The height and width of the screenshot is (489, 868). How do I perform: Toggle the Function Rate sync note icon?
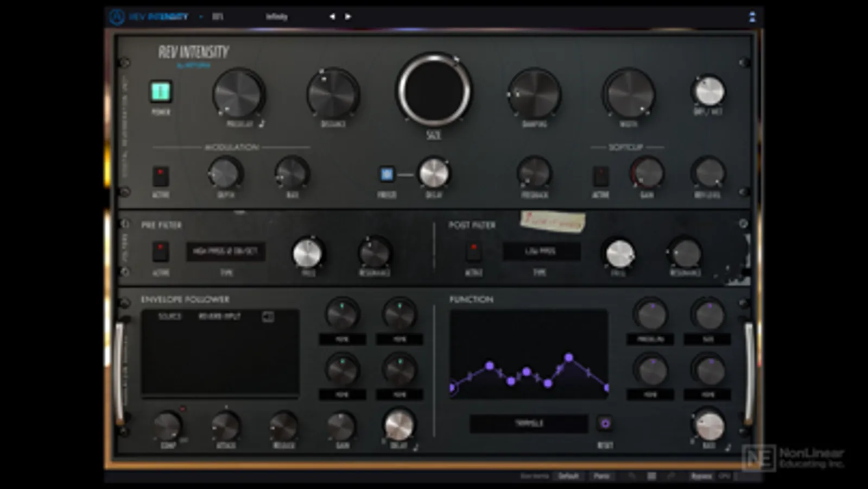pos(728,446)
